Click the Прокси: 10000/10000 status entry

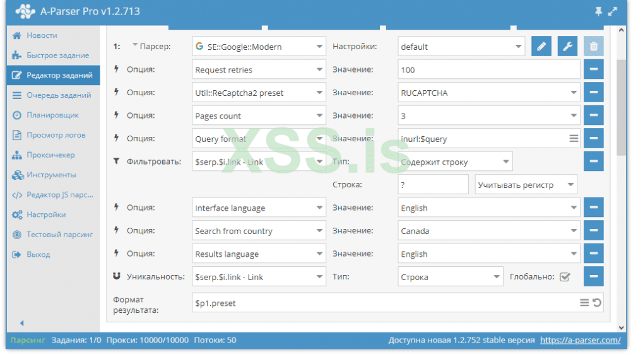pos(147,340)
